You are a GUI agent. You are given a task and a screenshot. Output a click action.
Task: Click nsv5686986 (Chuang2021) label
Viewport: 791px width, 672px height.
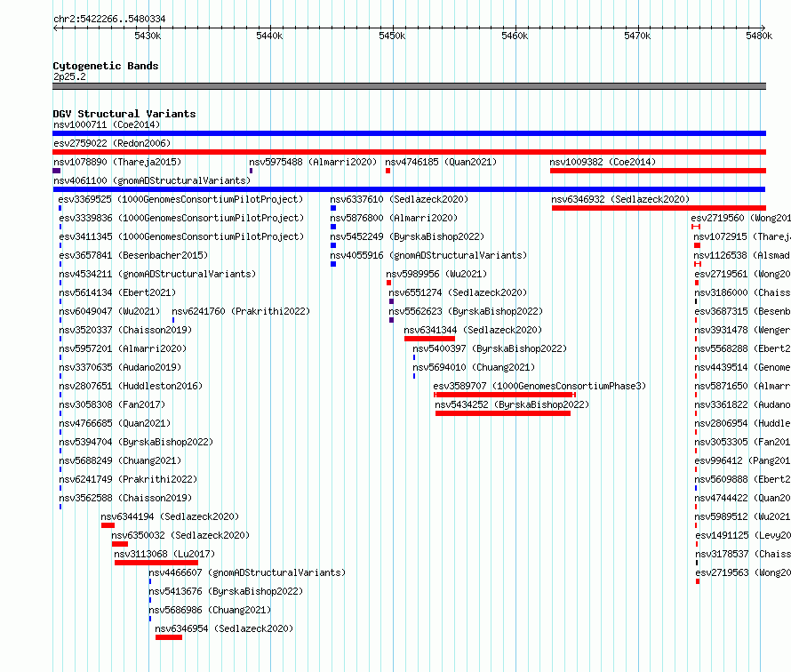(210, 610)
